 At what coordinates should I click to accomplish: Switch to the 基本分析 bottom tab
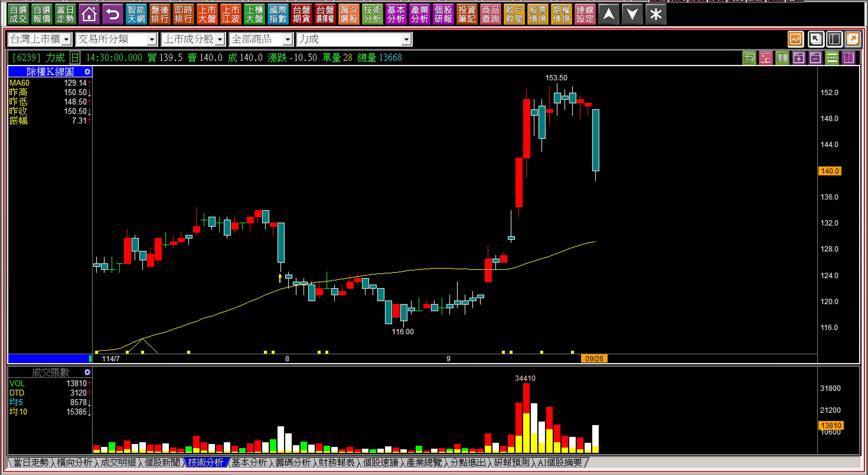coord(249,463)
